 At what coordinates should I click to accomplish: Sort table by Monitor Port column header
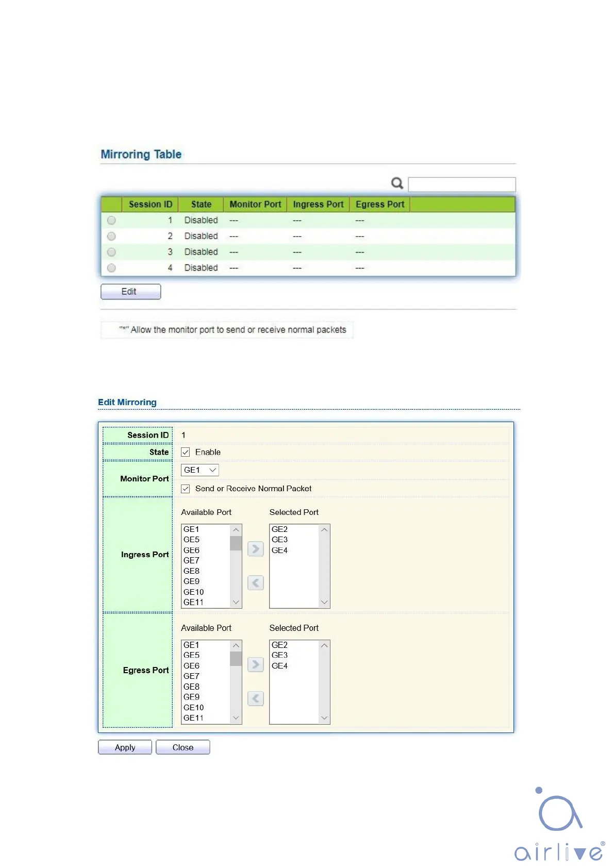click(255, 205)
